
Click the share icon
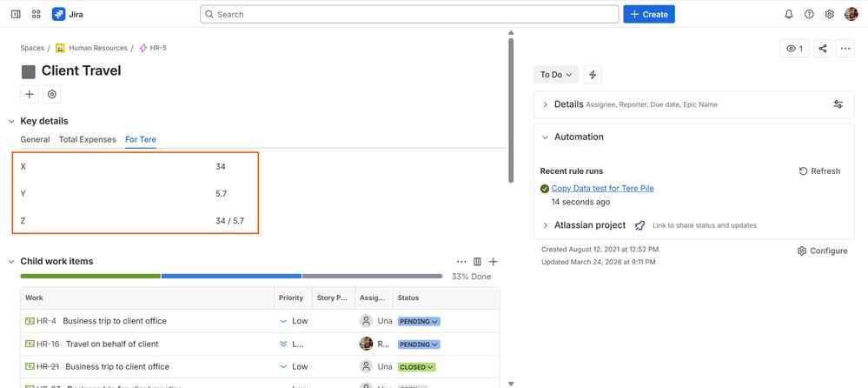point(823,49)
